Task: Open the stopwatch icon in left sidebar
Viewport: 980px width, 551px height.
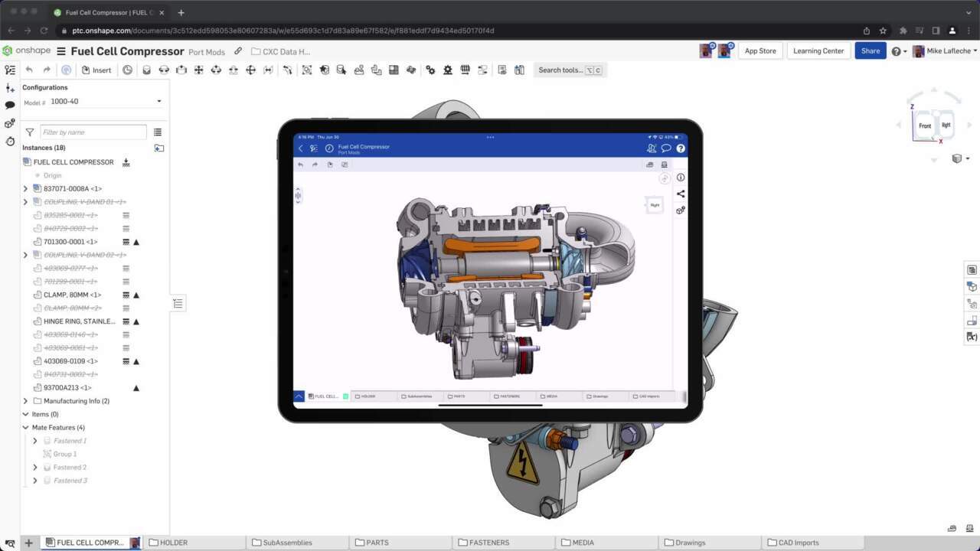Action: [10, 142]
